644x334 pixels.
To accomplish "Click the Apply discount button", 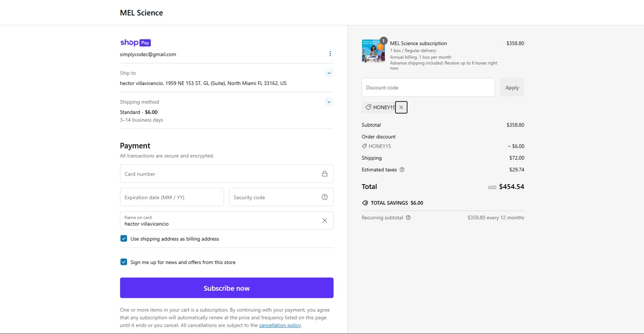I will tap(512, 88).
